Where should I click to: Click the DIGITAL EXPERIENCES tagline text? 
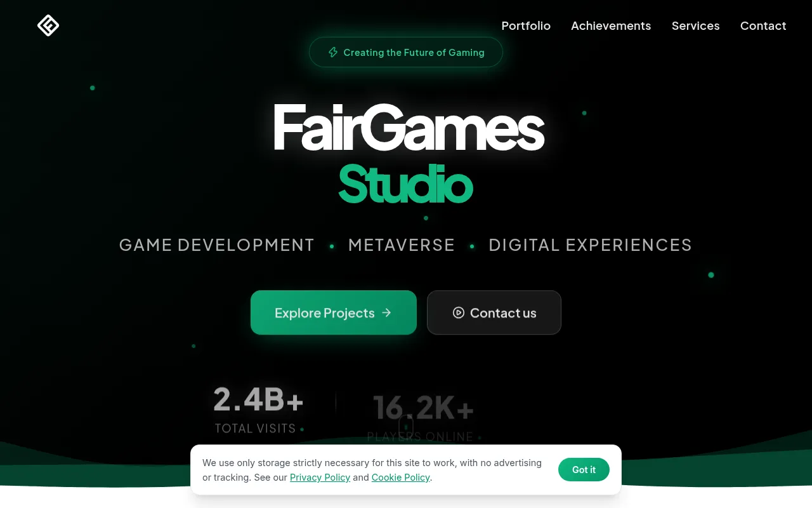pos(590,245)
